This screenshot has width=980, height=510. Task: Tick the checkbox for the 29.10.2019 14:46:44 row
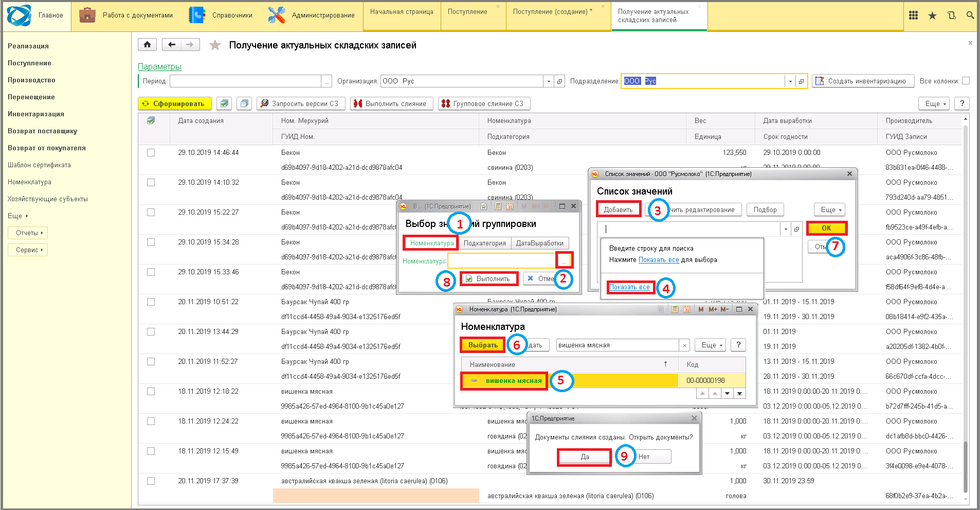[151, 153]
